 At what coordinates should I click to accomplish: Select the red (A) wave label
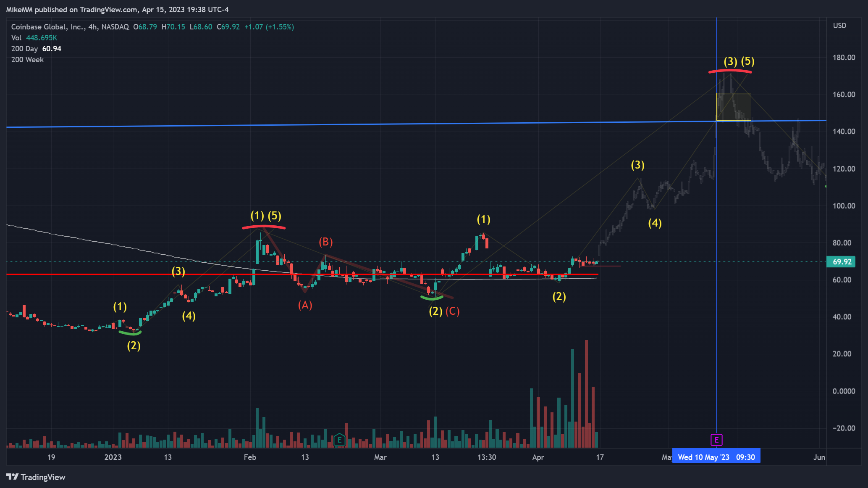[x=305, y=305]
